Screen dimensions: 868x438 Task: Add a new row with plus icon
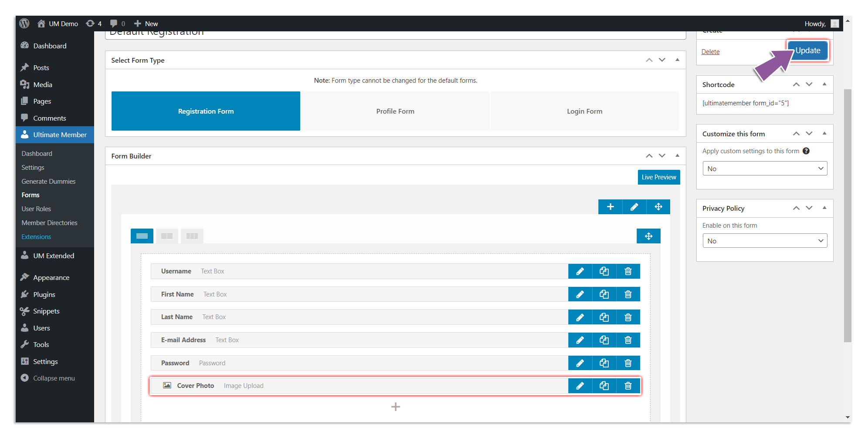[x=610, y=207]
